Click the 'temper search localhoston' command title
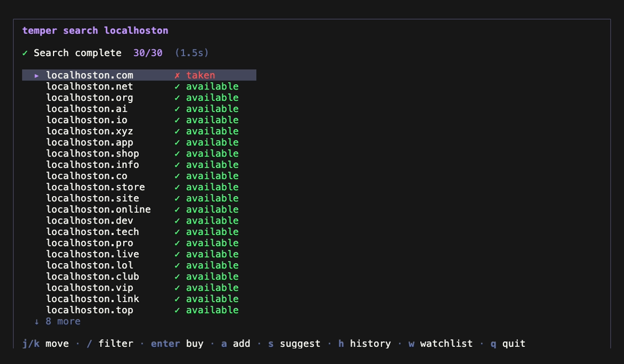The image size is (624, 364). coord(95,31)
